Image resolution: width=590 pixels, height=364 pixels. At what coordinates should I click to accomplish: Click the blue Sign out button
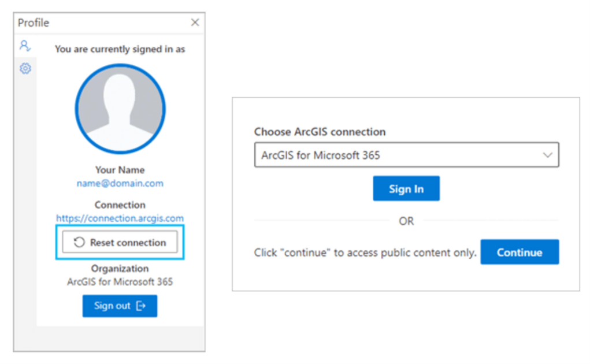tap(120, 306)
